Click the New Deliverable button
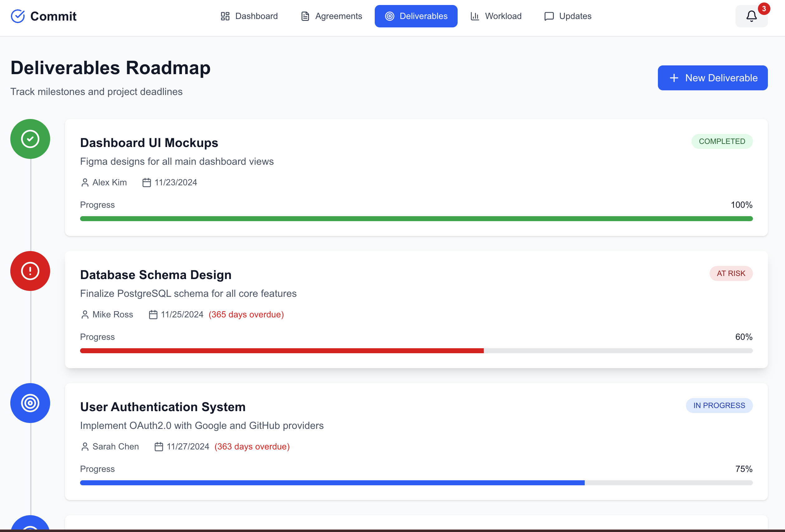The height and width of the screenshot is (532, 785). [x=712, y=78]
